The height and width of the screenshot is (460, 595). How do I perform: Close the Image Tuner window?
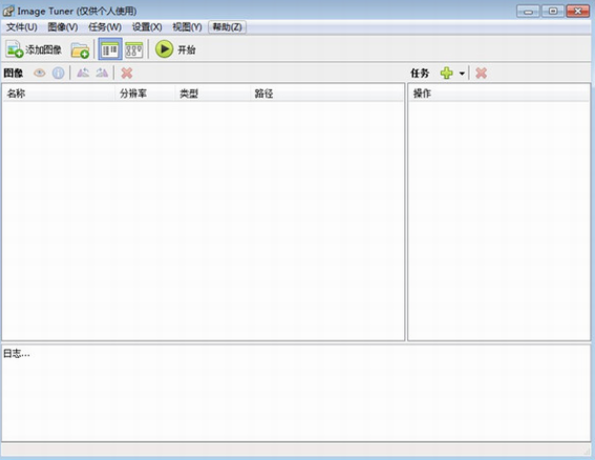click(x=578, y=11)
